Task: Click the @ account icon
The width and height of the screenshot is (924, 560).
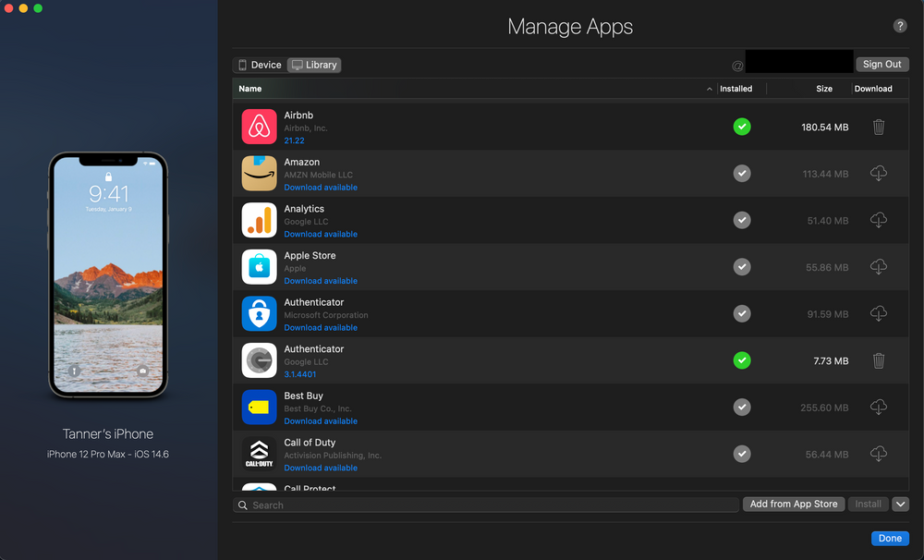Action: 737,66
